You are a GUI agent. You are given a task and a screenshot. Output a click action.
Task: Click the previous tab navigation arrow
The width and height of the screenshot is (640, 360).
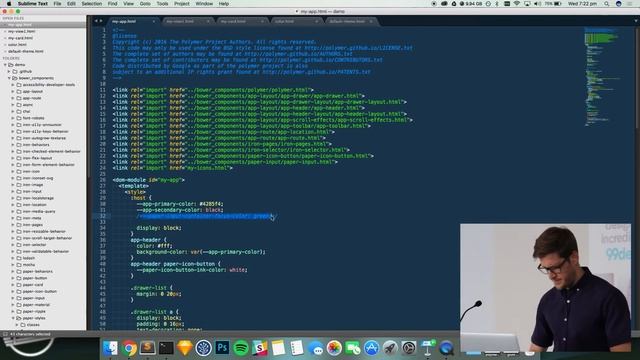96,21
